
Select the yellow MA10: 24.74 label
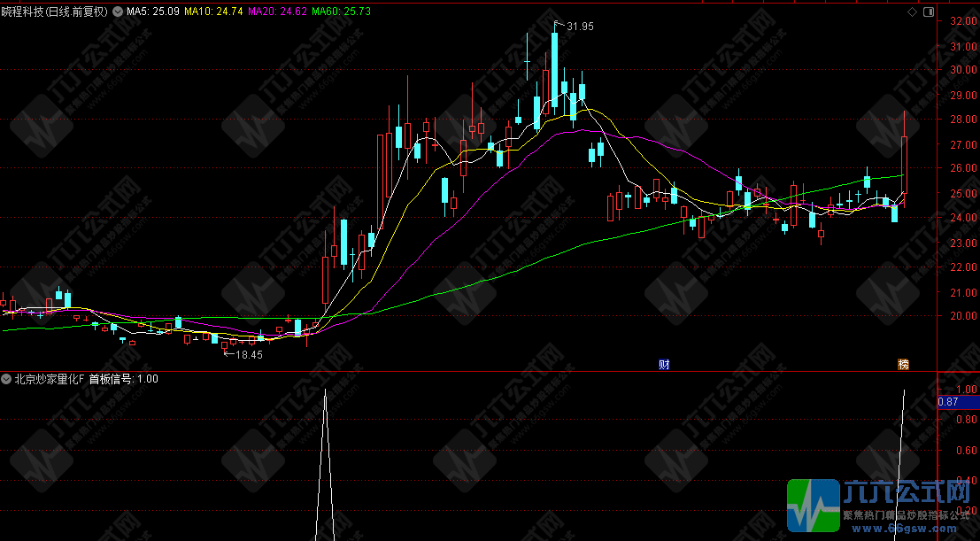coord(213,12)
